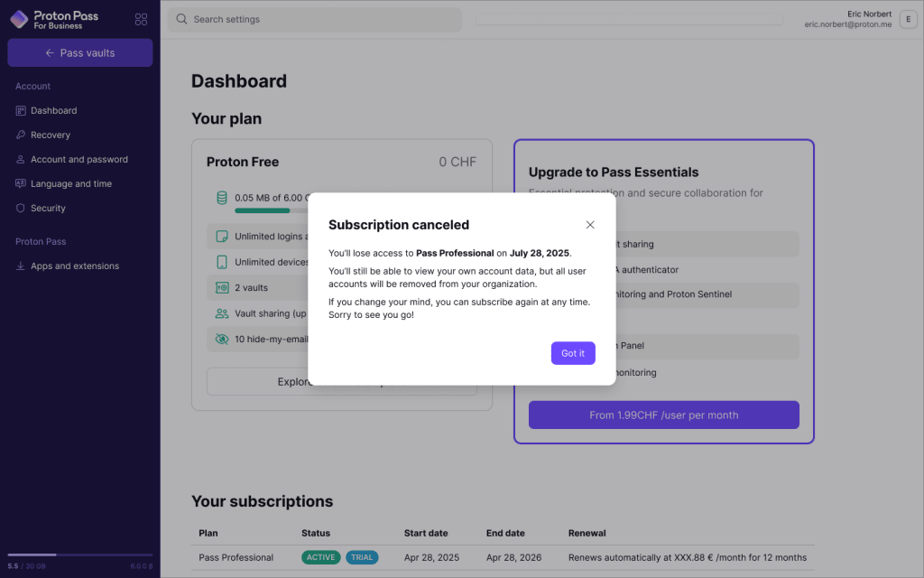Click the Security shield icon
Image resolution: width=924 pixels, height=578 pixels.
21,209
